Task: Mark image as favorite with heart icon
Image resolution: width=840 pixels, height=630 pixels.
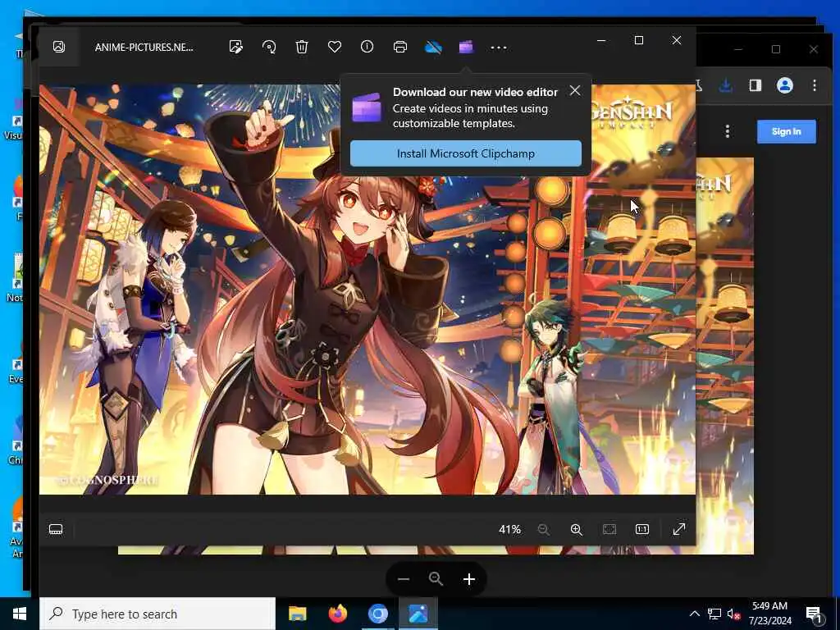Action: tap(335, 47)
